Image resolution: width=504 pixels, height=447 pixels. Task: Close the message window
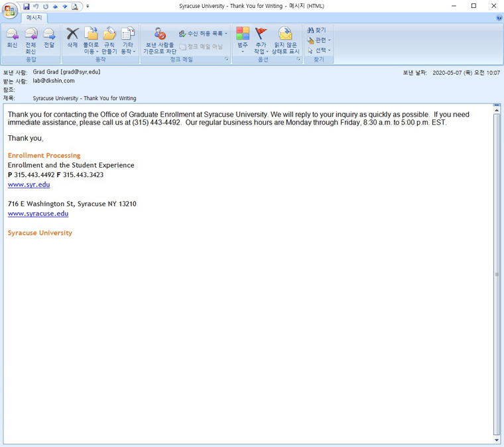click(x=493, y=6)
